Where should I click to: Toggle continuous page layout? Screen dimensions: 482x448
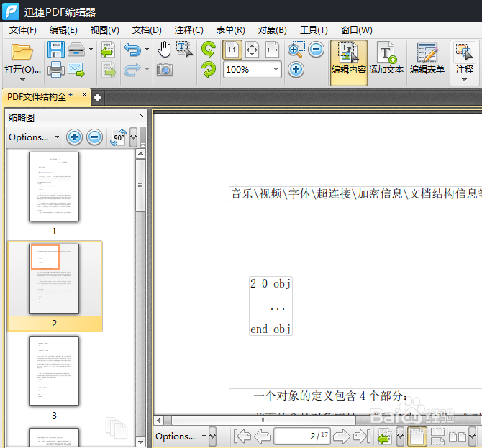[x=437, y=436]
